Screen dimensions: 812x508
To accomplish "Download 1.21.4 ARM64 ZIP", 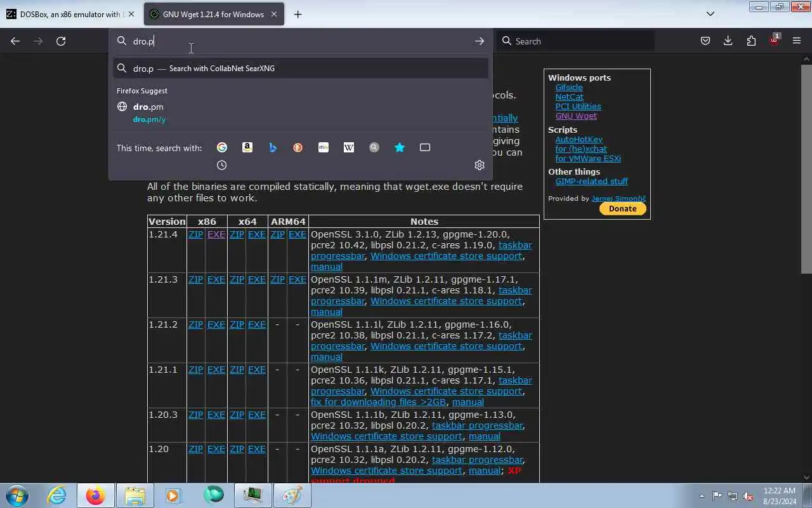I will 277,235.
